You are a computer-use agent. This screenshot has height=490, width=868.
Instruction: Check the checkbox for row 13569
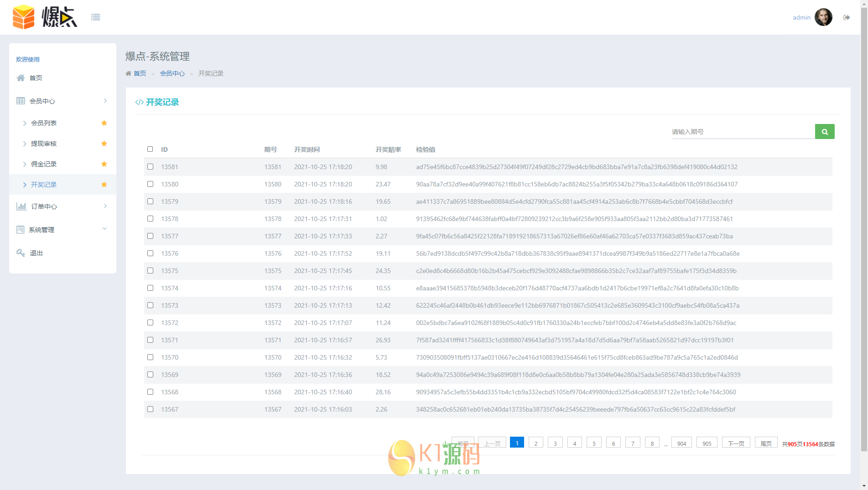(x=150, y=375)
